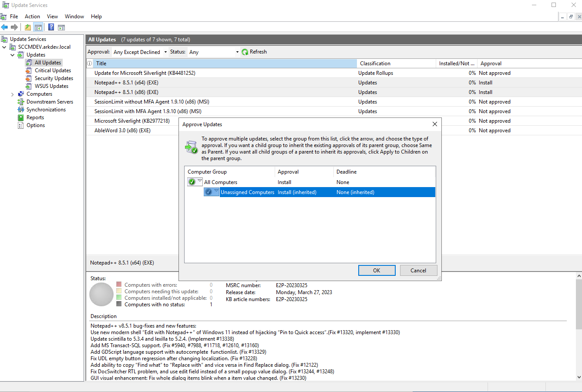Open Synchronizations node in the tree
This screenshot has width=582, height=392.
(46, 110)
